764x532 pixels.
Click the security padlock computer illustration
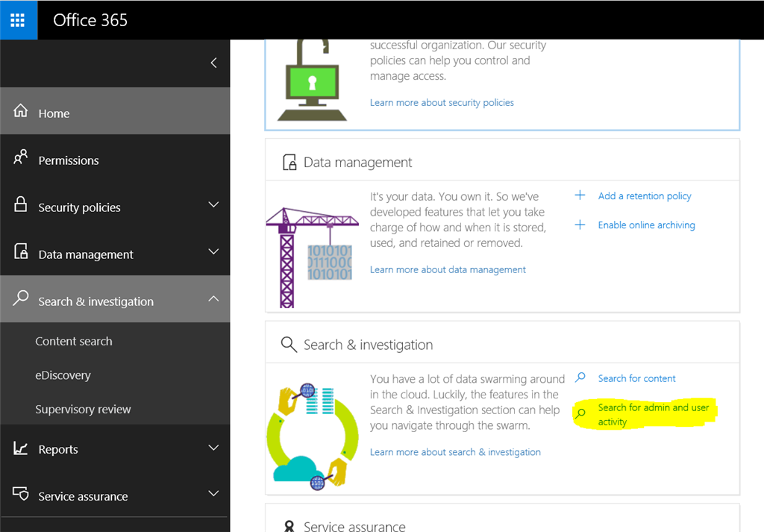pos(312,81)
